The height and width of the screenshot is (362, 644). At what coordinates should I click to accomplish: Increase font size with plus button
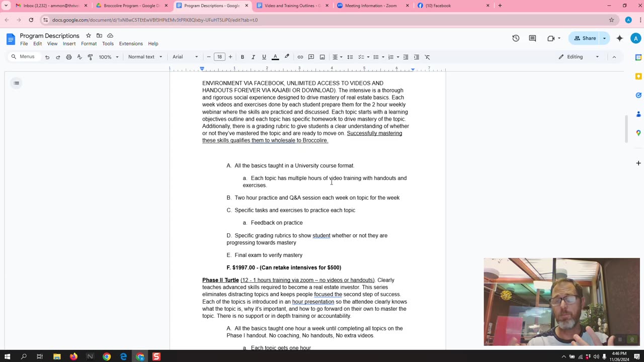click(230, 57)
